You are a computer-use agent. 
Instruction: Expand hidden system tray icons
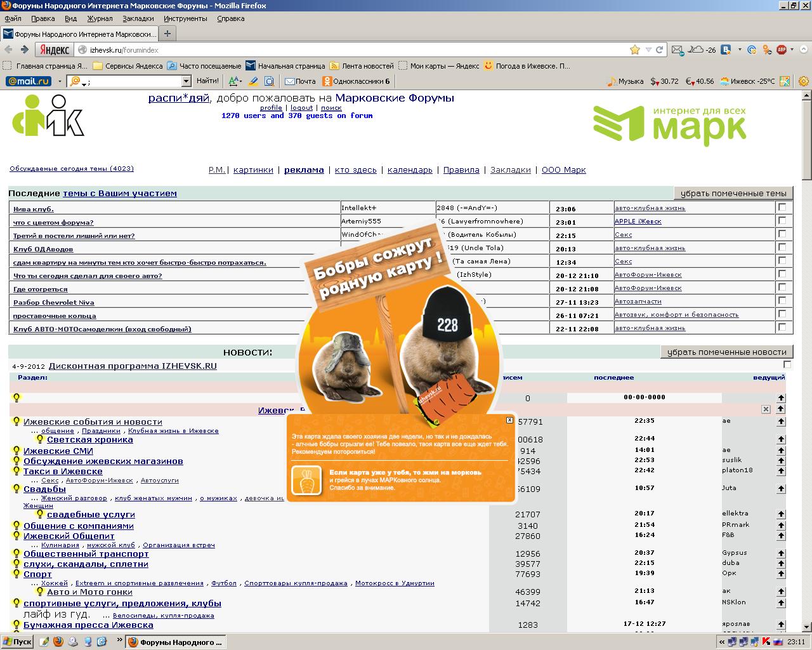click(x=722, y=642)
